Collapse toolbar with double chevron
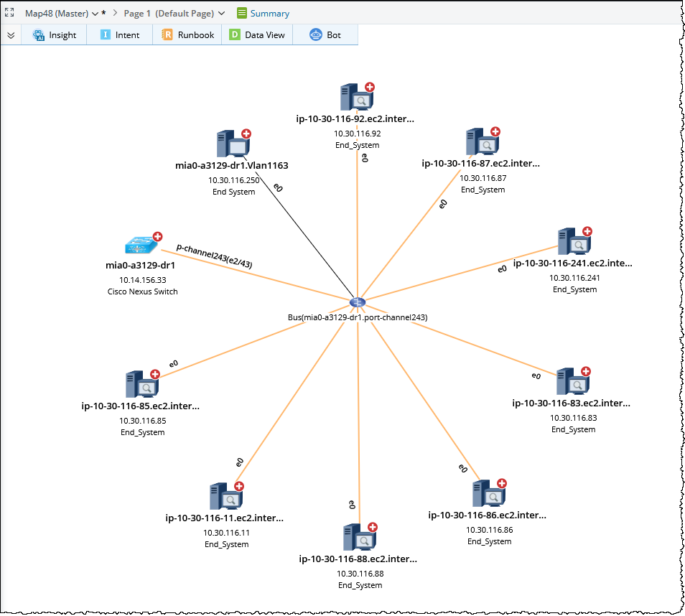Viewport: 685px width, 616px height. 11,35
